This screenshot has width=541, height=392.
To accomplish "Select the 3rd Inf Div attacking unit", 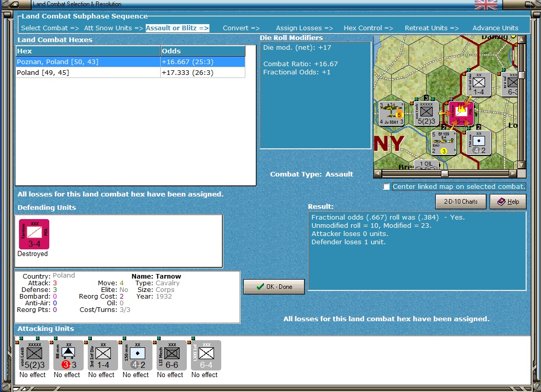I will click(x=103, y=356).
